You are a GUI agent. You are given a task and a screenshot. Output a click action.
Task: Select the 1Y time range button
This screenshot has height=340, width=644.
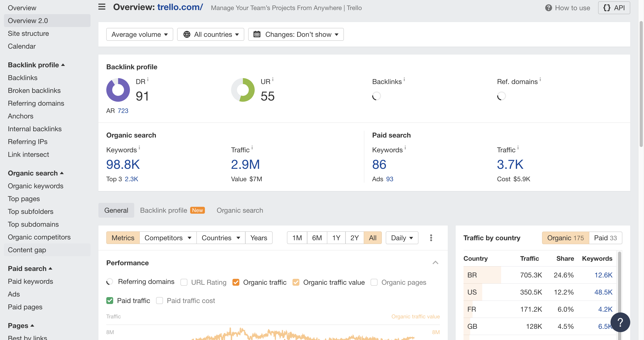tap(336, 238)
